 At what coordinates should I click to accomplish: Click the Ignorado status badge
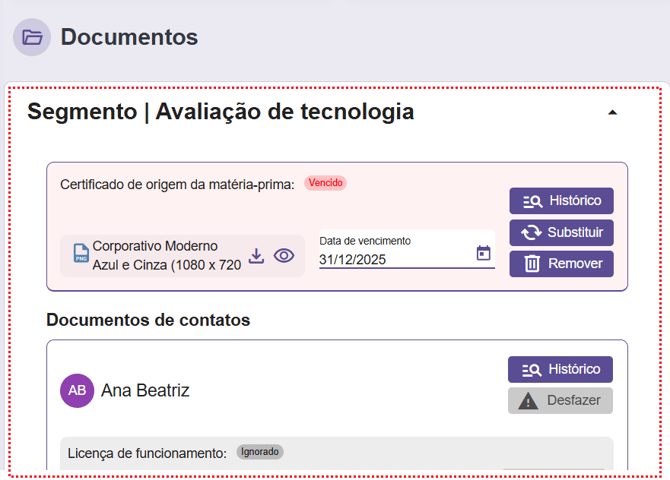[260, 452]
